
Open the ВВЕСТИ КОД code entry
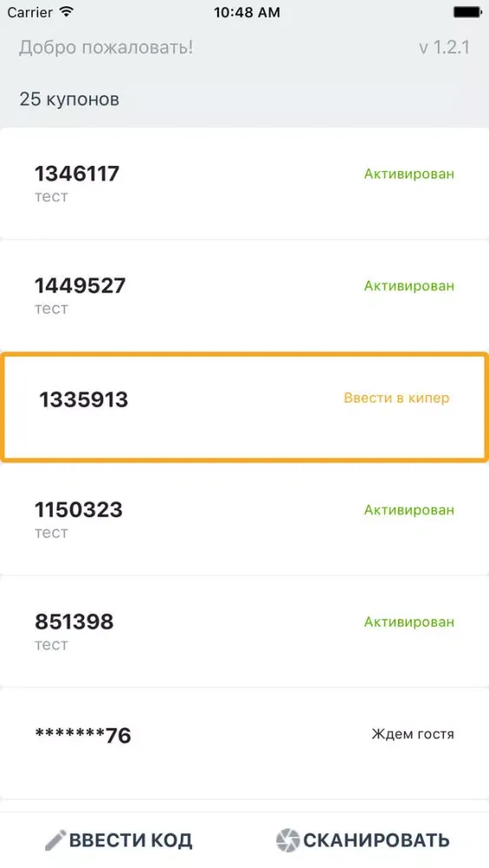coord(118,840)
